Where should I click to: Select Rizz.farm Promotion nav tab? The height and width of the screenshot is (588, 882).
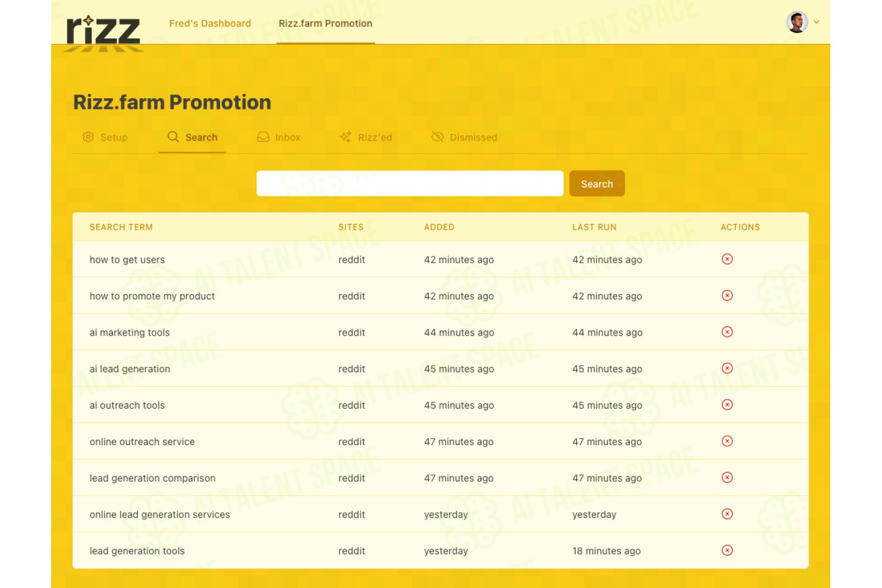point(325,24)
